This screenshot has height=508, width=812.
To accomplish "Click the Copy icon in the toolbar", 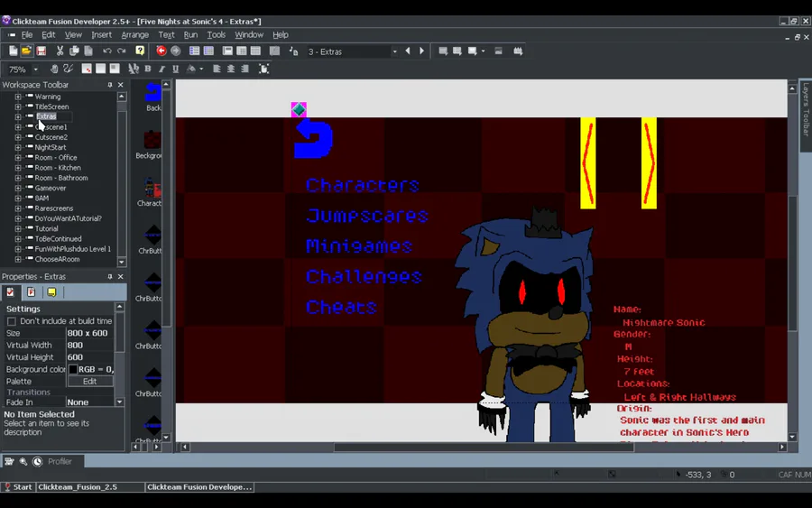I will pos(74,51).
